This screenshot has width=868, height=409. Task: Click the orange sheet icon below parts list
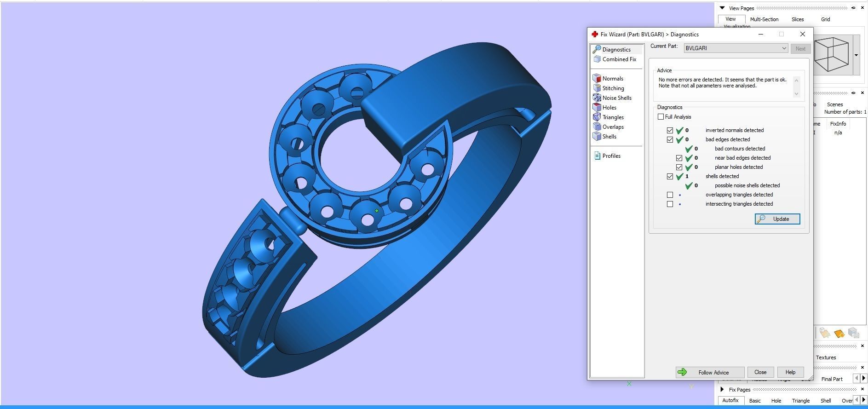(x=839, y=333)
